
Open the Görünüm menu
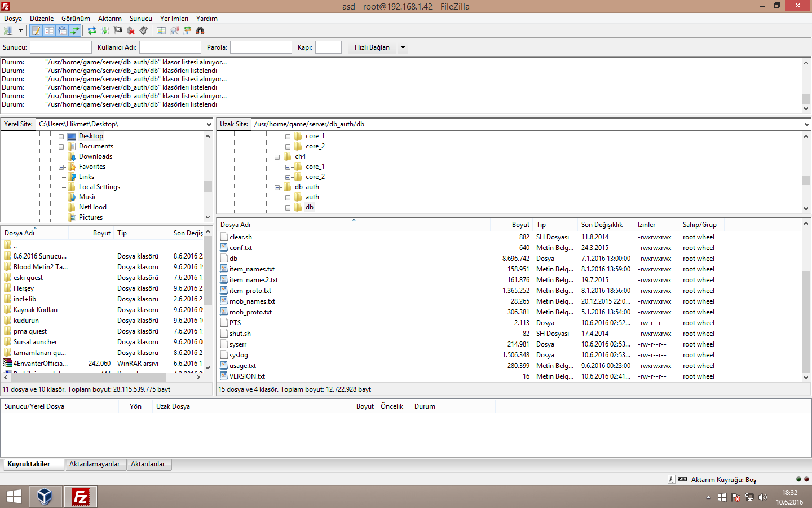click(76, 19)
